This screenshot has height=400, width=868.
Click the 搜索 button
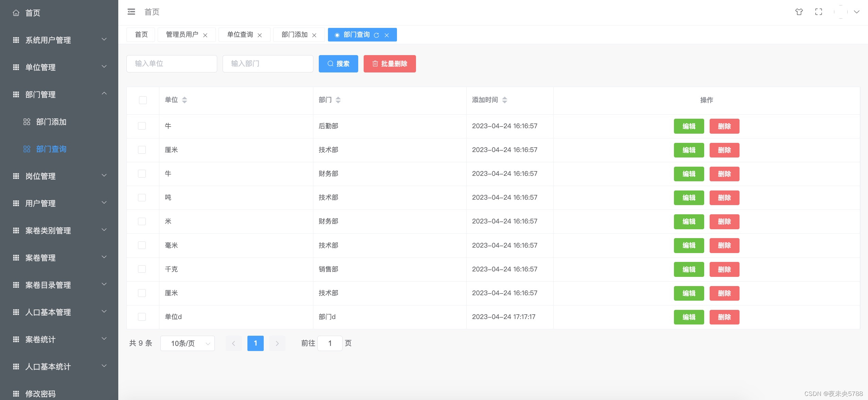pos(338,64)
